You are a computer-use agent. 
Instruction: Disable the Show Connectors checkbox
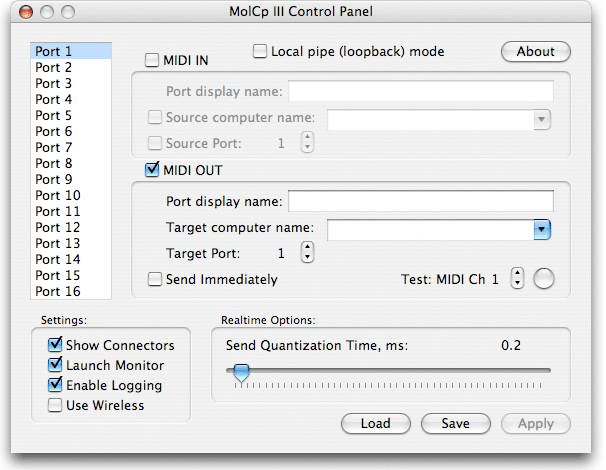click(x=55, y=345)
